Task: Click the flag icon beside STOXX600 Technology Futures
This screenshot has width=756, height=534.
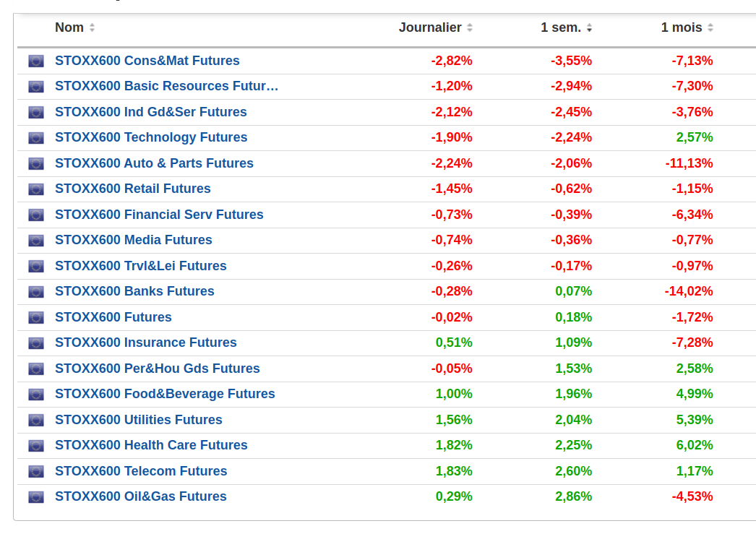Action: point(36,138)
